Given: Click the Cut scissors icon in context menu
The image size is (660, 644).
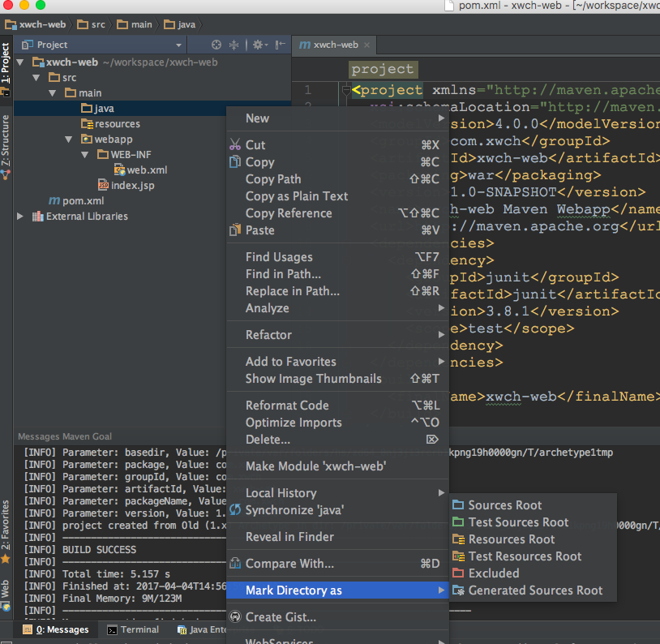Looking at the screenshot, I should click(235, 144).
